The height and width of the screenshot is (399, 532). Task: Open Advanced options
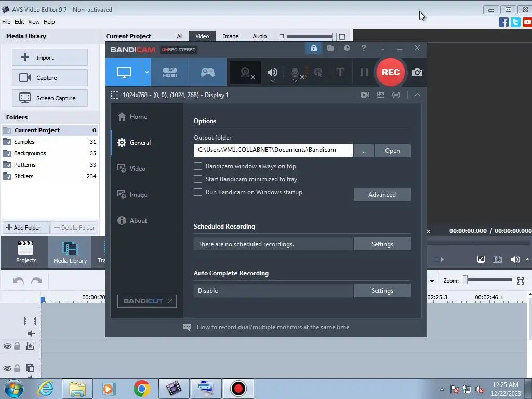382,195
